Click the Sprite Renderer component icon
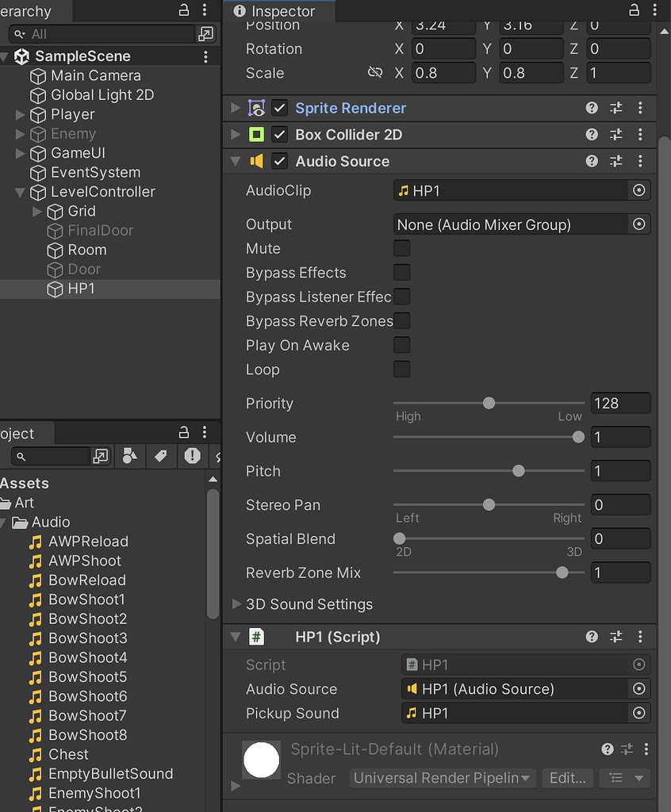The height and width of the screenshot is (812, 671). tap(256, 109)
